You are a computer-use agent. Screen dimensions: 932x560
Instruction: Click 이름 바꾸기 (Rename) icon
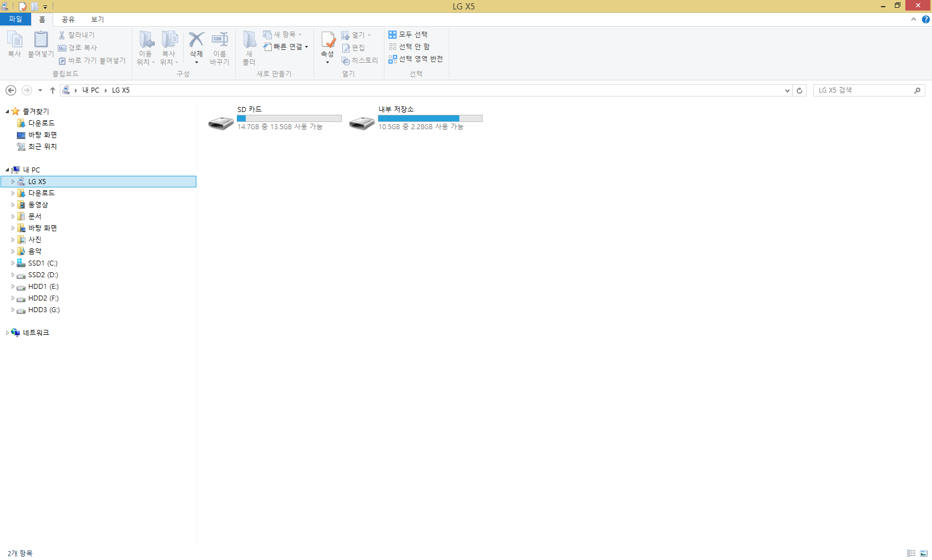pyautogui.click(x=220, y=40)
